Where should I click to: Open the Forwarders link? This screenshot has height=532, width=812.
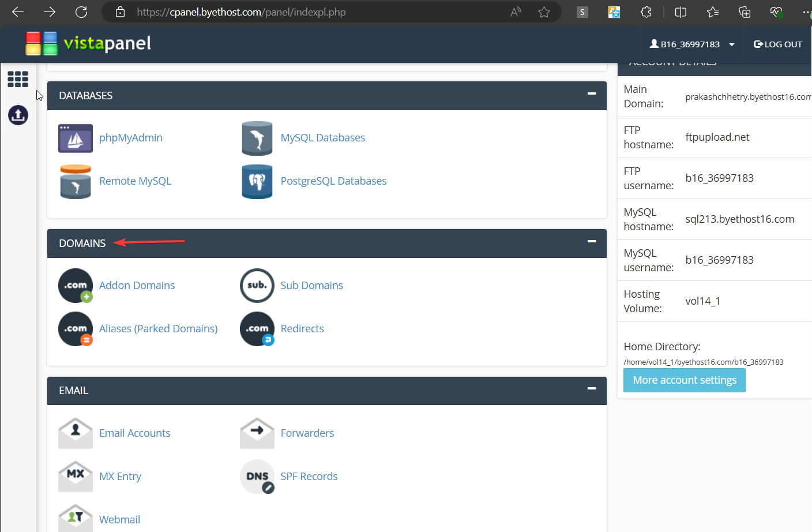307,433
